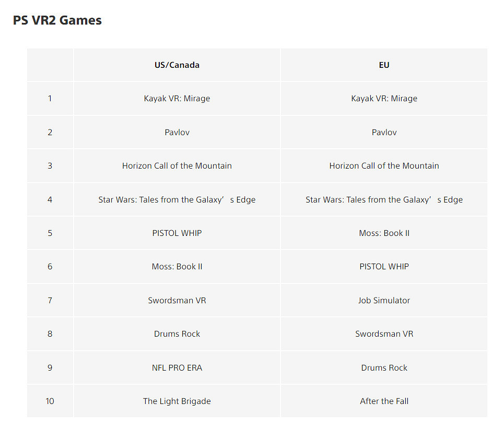Select Job Simulator cell
The image size is (504, 439).
point(384,301)
